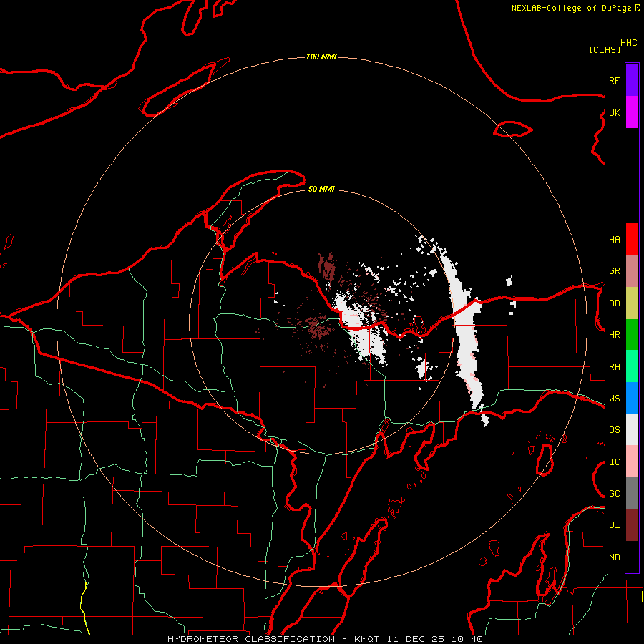Click the 50 NMI range ring label

pyautogui.click(x=321, y=189)
